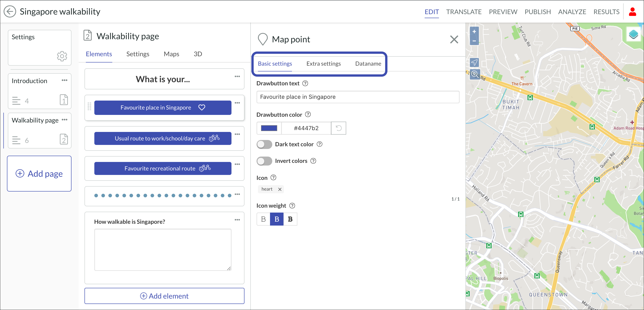The image size is (644, 310).
Task: Open Walkability page 2 icon
Action: coord(64,139)
